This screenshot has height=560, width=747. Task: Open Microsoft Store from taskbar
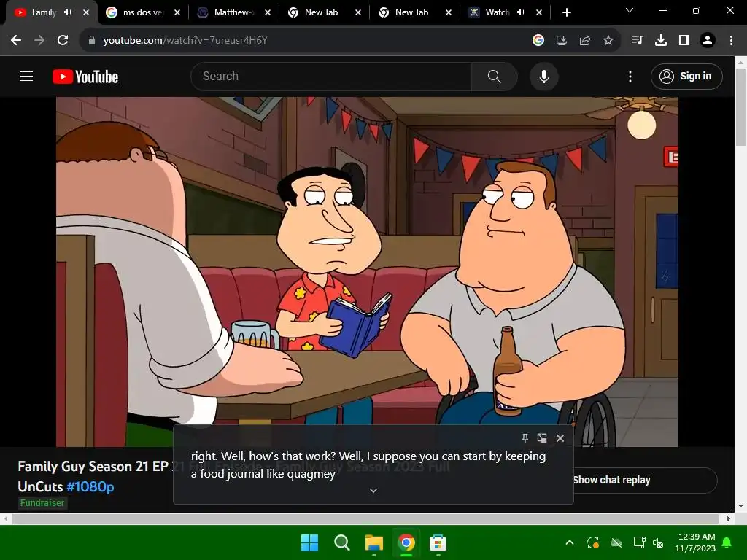[438, 542]
